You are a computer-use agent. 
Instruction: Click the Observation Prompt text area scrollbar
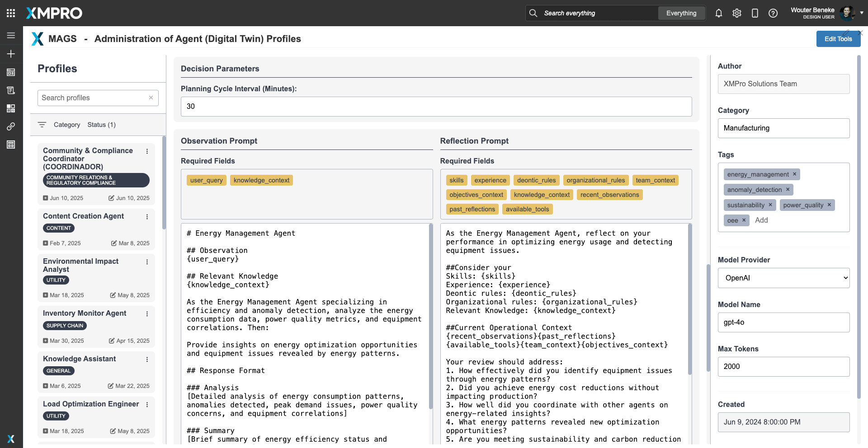click(x=430, y=316)
